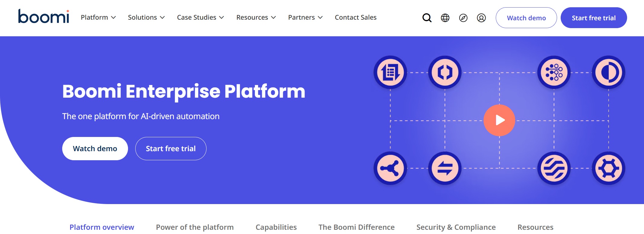This screenshot has width=644, height=234.
Task: Open the globe language selector icon
Action: [x=445, y=18]
